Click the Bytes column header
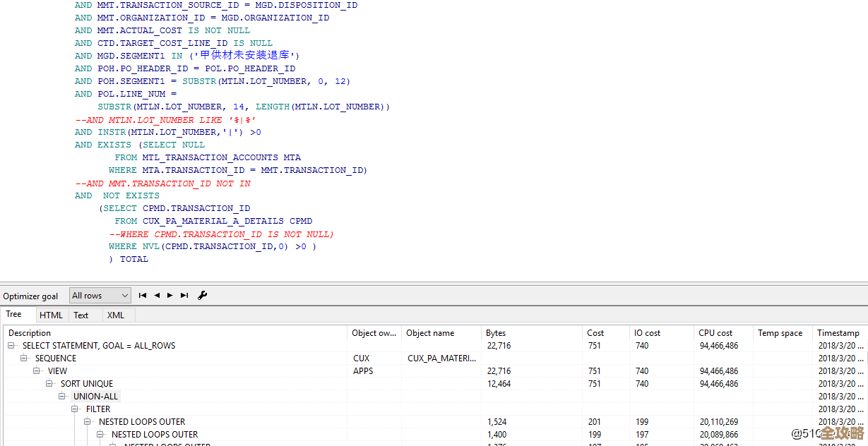868x446 pixels. [x=496, y=333]
